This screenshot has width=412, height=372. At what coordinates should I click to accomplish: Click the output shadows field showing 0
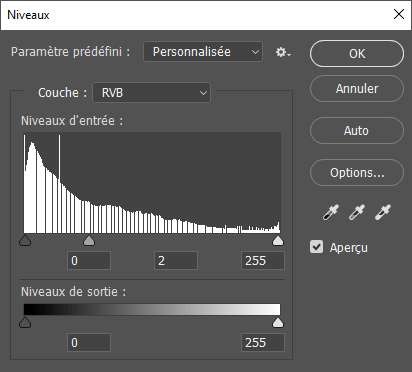89,343
